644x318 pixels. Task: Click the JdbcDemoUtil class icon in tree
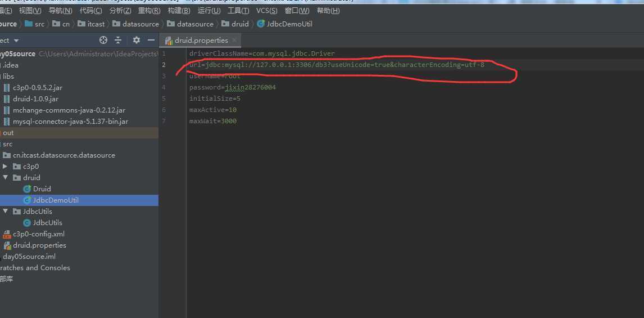click(x=27, y=200)
